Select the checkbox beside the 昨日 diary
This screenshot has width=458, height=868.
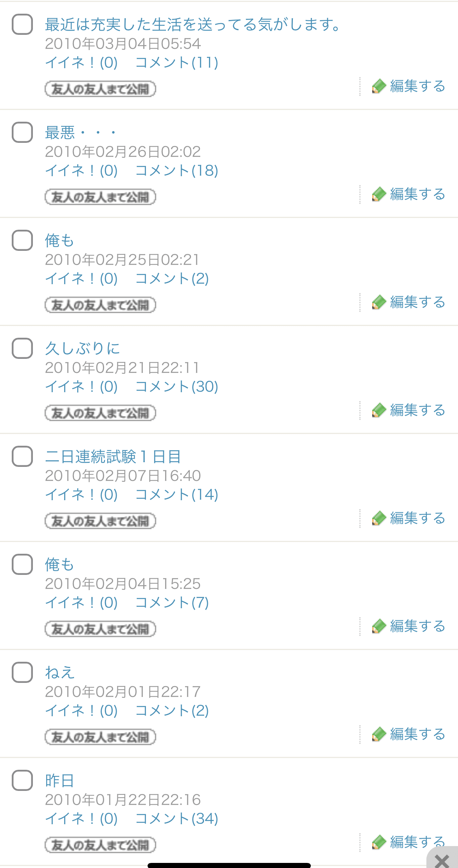22,779
